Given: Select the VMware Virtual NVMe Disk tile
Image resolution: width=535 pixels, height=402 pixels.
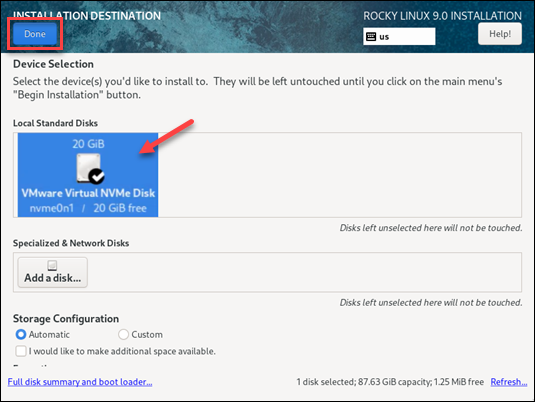Looking at the screenshot, I should coord(88,175).
